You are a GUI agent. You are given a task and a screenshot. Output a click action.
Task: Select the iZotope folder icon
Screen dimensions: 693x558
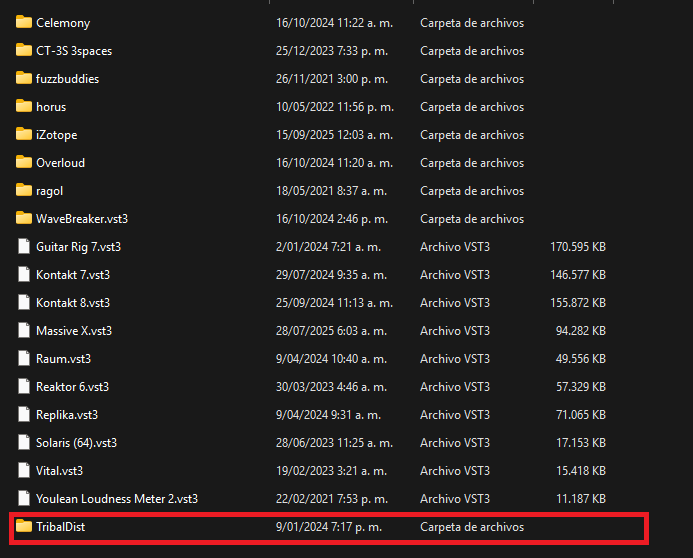(x=24, y=134)
